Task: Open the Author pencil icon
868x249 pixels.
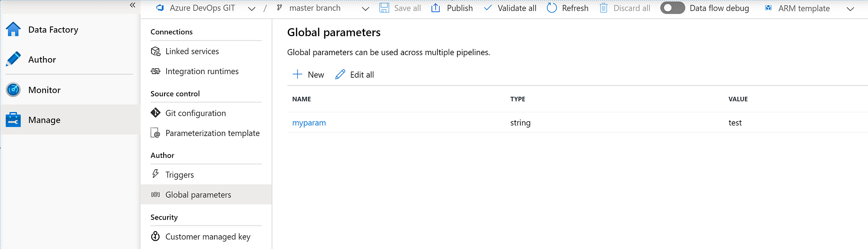Action: tap(13, 59)
